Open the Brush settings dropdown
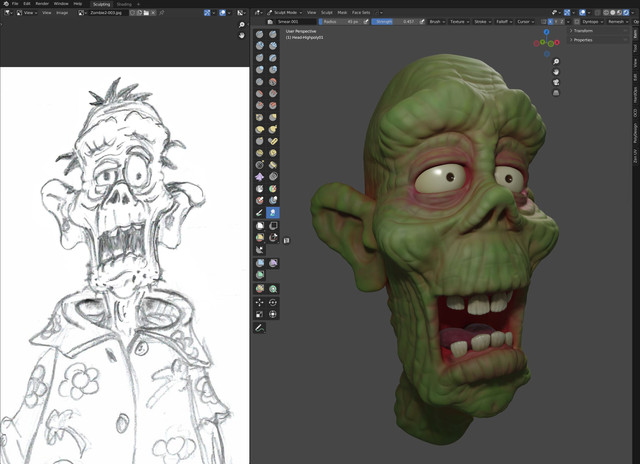 pyautogui.click(x=436, y=20)
